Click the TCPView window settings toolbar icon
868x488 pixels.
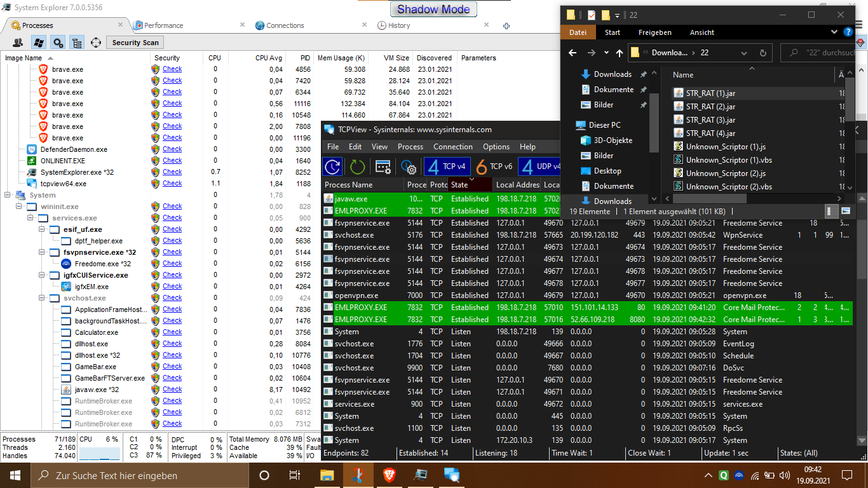point(383,167)
